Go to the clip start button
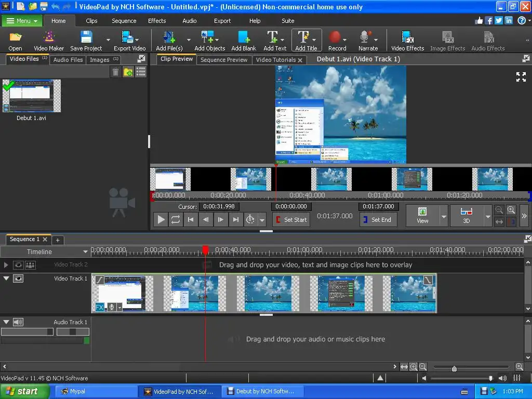This screenshot has height=399, width=532. tap(191, 220)
